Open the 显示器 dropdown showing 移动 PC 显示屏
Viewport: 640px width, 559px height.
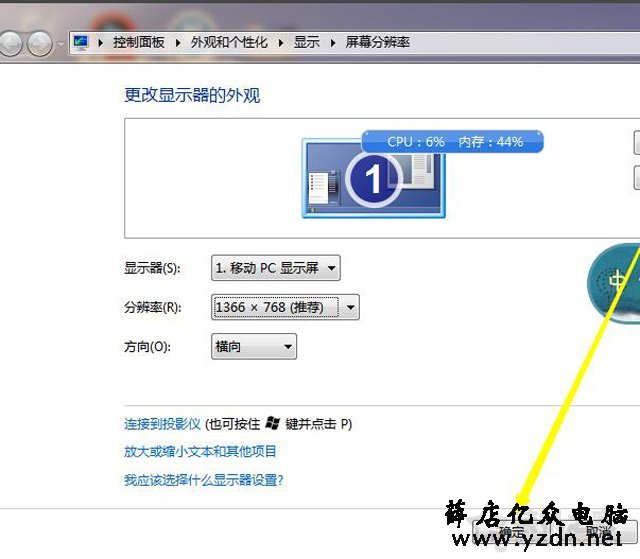(x=276, y=268)
